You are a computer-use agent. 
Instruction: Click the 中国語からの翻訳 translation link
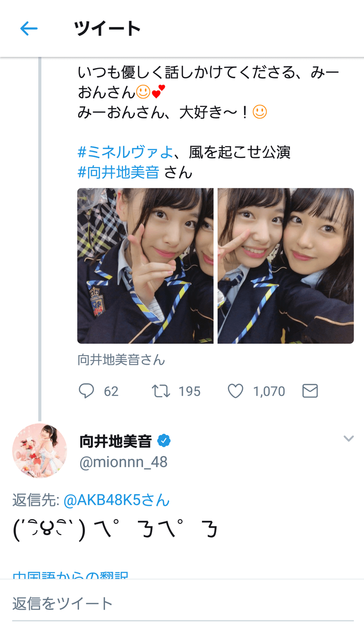pyautogui.click(x=70, y=575)
